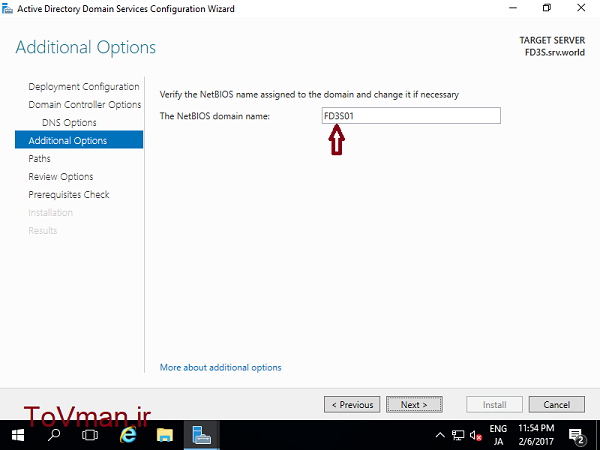Continue with the Next button
Screen dimensions: 600x450
coord(414,404)
